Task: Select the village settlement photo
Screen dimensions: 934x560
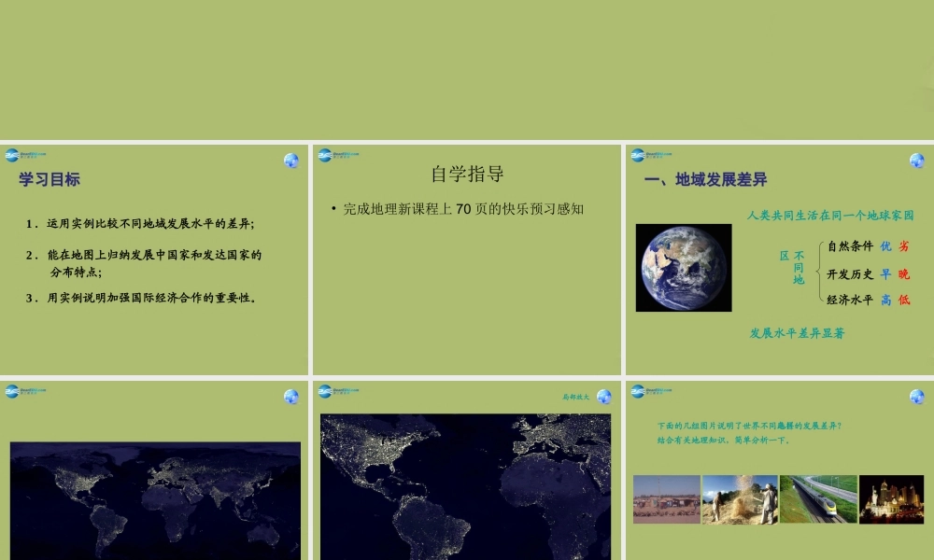Action: point(667,499)
